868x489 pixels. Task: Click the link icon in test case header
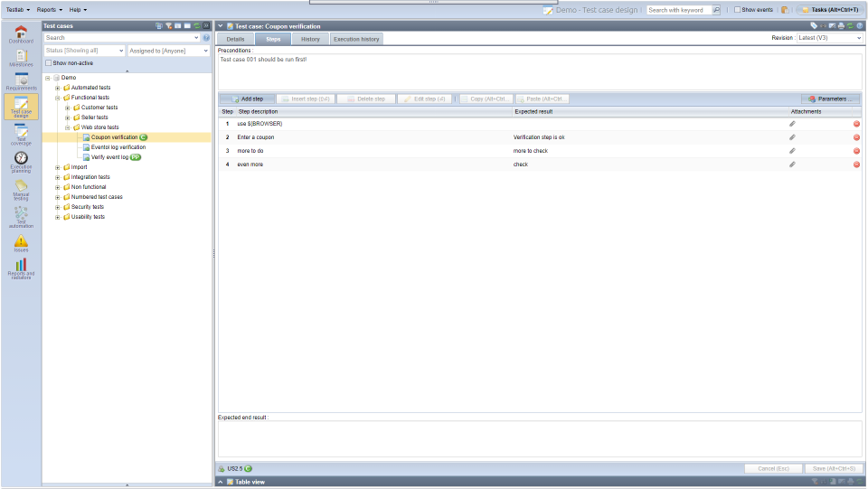823,26
